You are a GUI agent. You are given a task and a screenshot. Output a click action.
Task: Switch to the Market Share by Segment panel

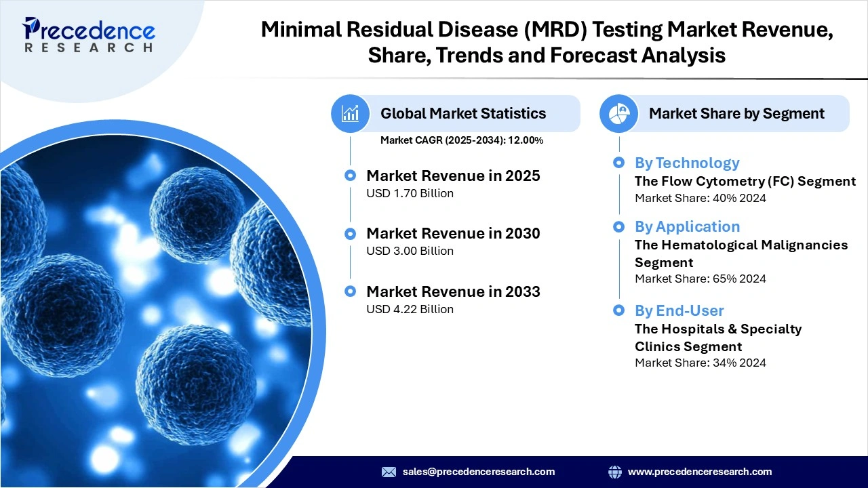pyautogui.click(x=737, y=113)
